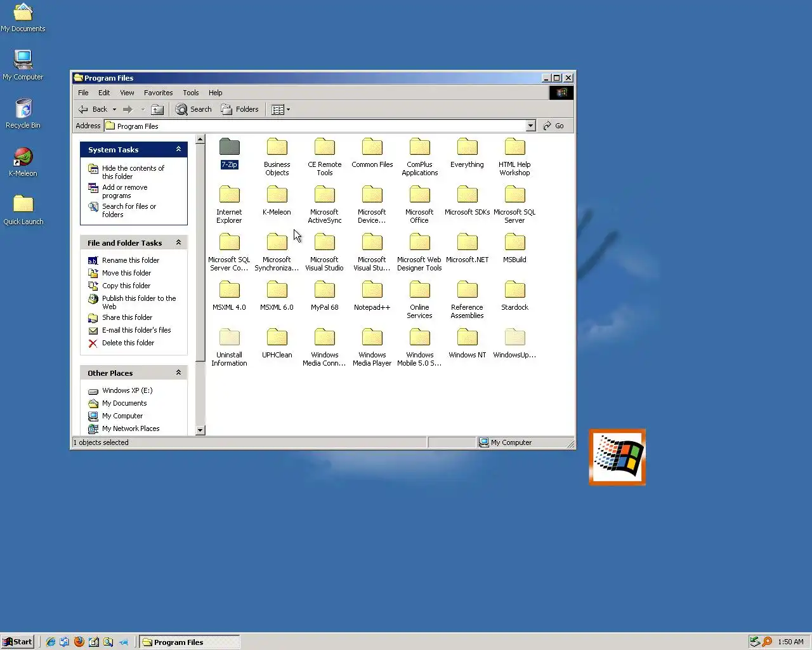812x650 pixels.
Task: Click the Program Files taskbar button
Action: (x=189, y=642)
